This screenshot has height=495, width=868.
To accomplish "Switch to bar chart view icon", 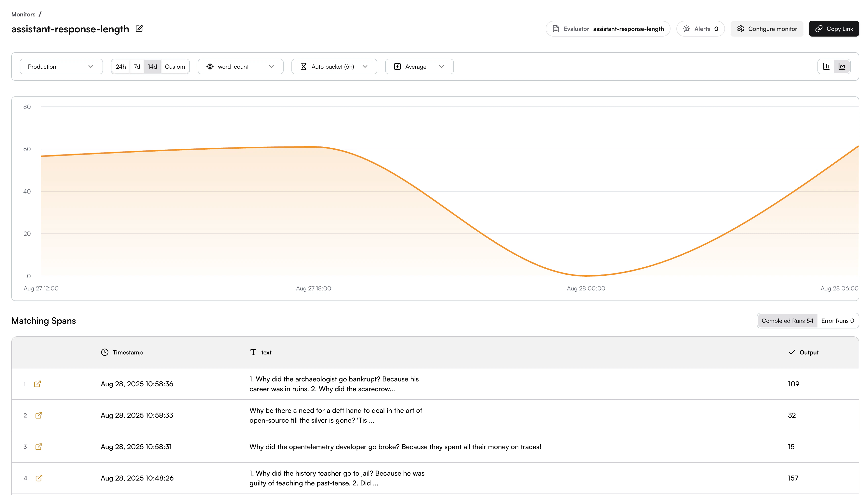I will [826, 67].
